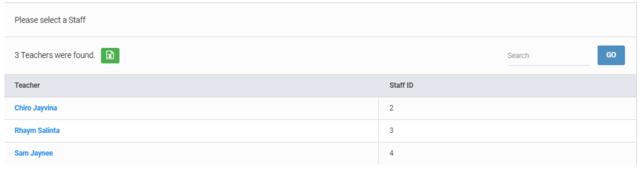This screenshot has width=644, height=174.
Task: Click the surname "Jaynee" in the list
Action: coord(42,153)
